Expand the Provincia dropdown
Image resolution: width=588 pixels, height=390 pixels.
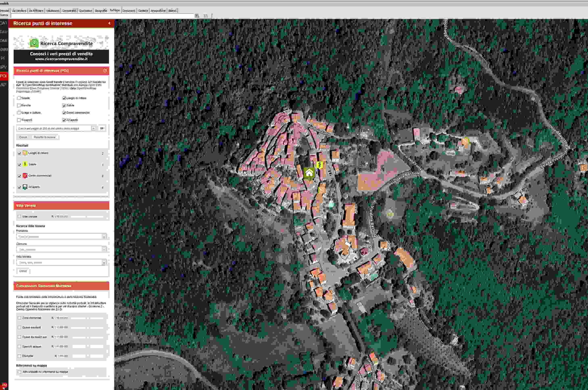point(104,236)
